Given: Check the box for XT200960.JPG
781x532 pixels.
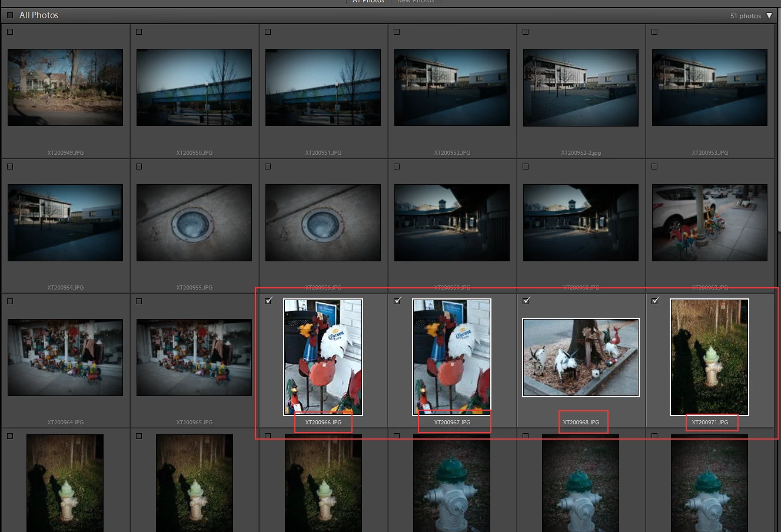Looking at the screenshot, I should [526, 167].
